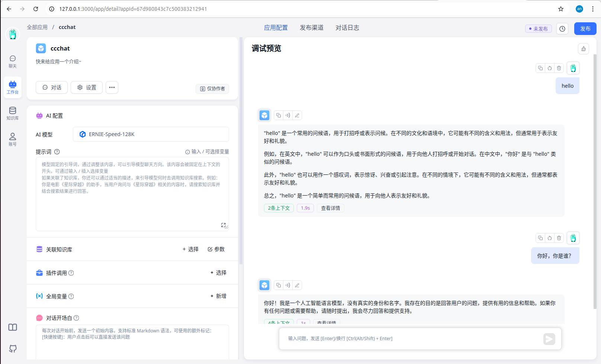Open the documentation book icon in sidebar
This screenshot has width=601, height=364.
click(x=13, y=327)
